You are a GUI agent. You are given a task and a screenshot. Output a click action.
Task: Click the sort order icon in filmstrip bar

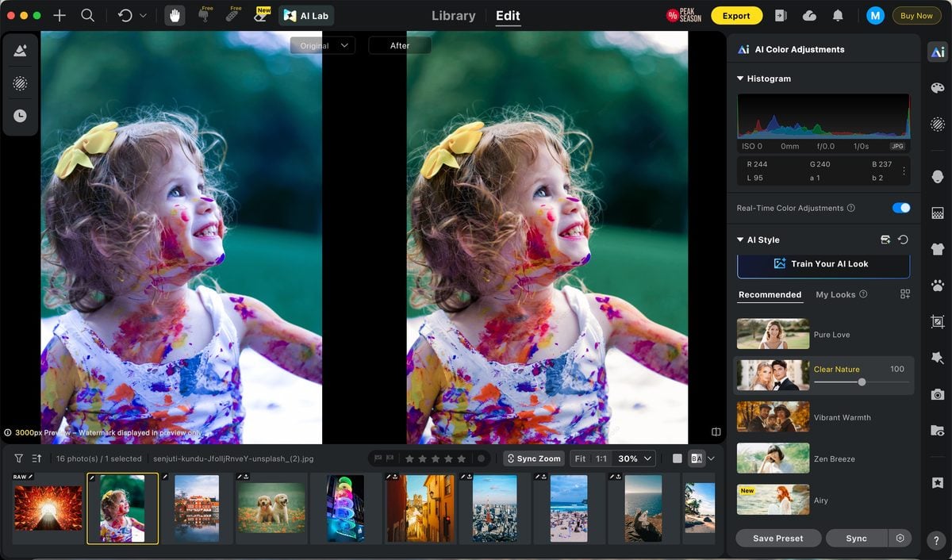click(x=36, y=458)
